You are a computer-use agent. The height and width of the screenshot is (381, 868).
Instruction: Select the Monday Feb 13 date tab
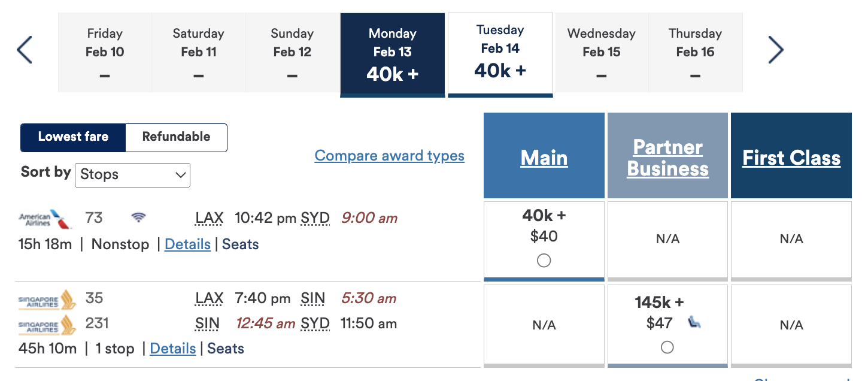(x=392, y=54)
